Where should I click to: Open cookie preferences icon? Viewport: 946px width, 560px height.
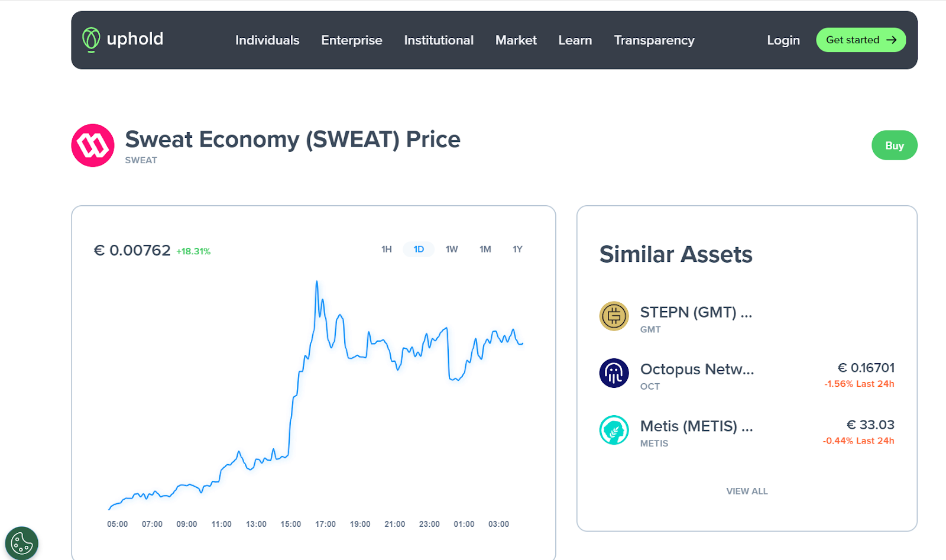click(22, 543)
